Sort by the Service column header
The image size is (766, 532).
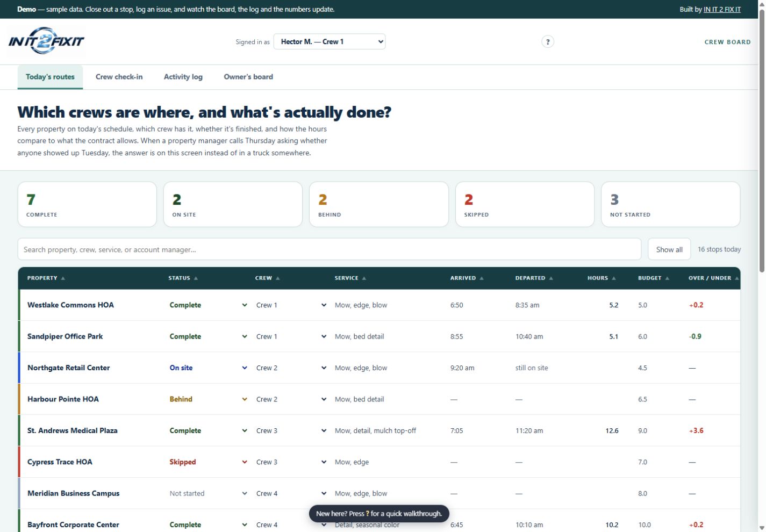[350, 278]
